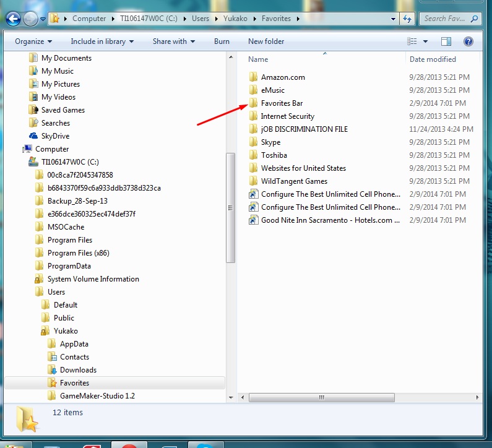Open the view options dropdown arrow
The image size is (492, 448).
pyautogui.click(x=425, y=41)
